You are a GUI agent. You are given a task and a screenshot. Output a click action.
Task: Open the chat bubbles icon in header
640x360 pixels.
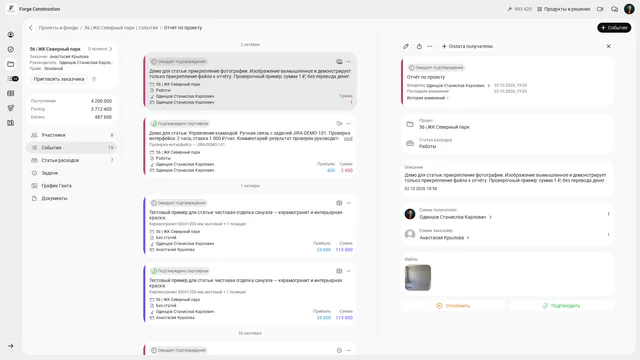click(x=614, y=9)
